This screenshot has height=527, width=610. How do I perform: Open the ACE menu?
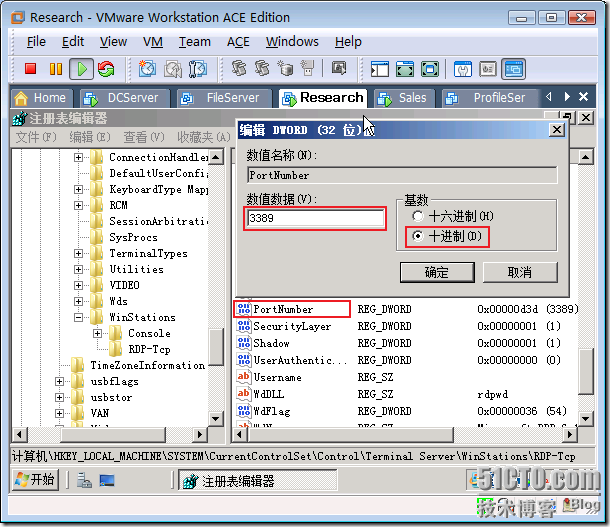[x=238, y=41]
